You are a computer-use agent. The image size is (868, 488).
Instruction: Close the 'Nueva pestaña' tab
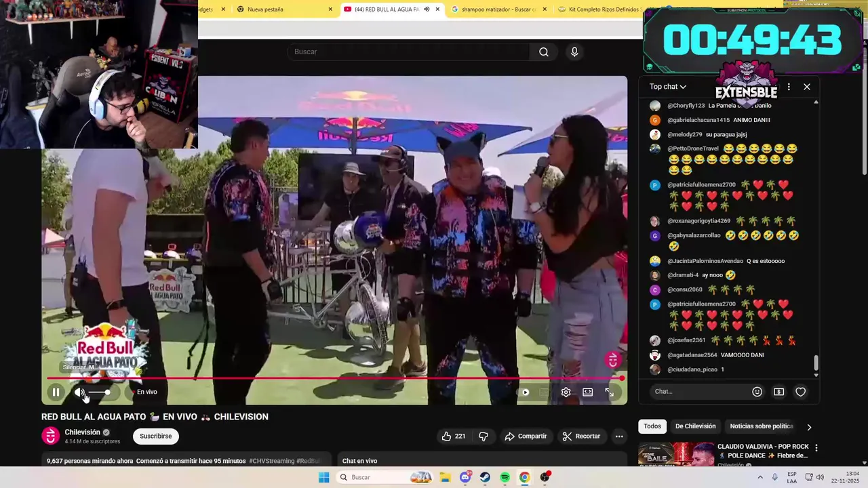330,9
